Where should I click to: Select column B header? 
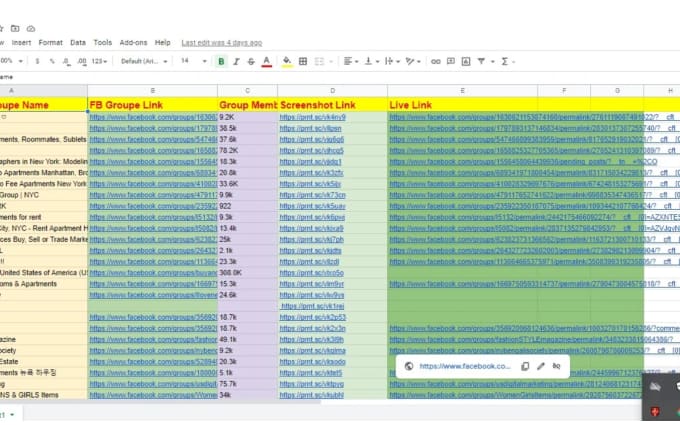pos(153,91)
